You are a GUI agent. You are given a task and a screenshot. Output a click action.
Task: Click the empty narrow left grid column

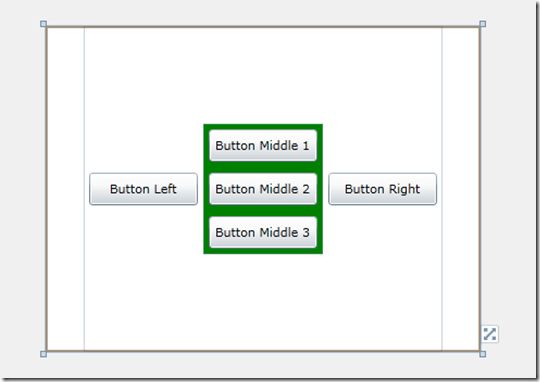coord(65,189)
